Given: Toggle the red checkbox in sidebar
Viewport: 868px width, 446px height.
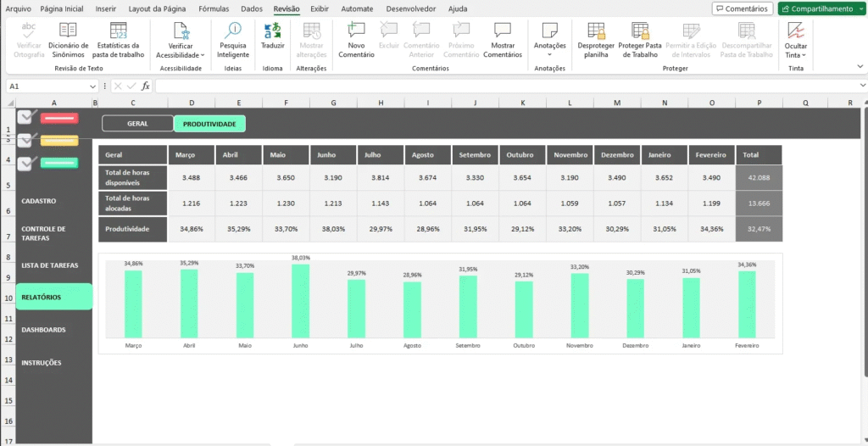Looking at the screenshot, I should point(25,117).
